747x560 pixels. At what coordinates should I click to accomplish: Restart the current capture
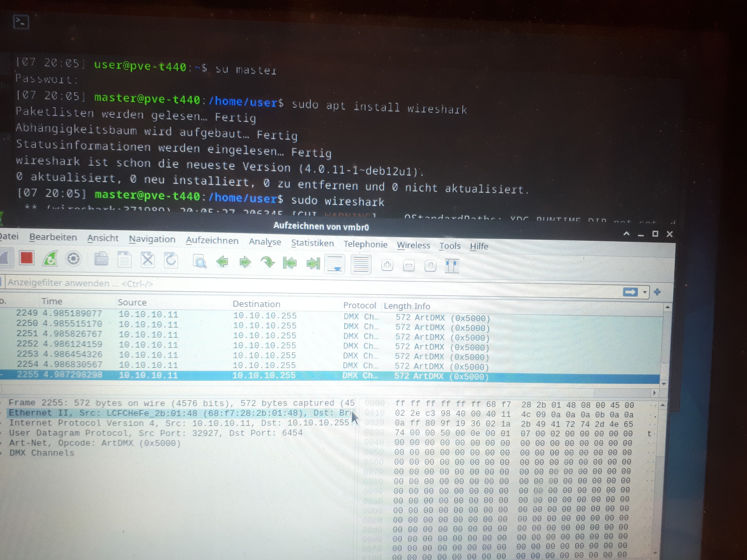click(50, 259)
